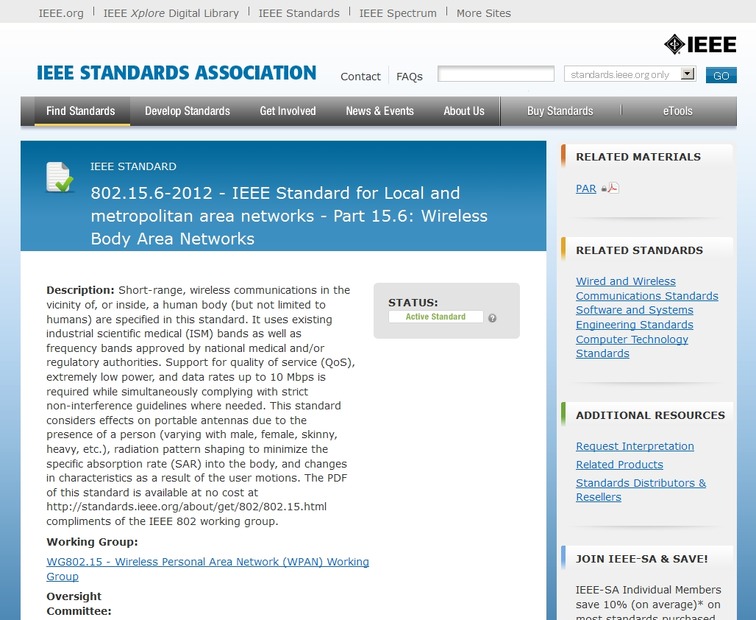756x620 pixels.
Task: Open the News & Events menu
Action: point(380,111)
